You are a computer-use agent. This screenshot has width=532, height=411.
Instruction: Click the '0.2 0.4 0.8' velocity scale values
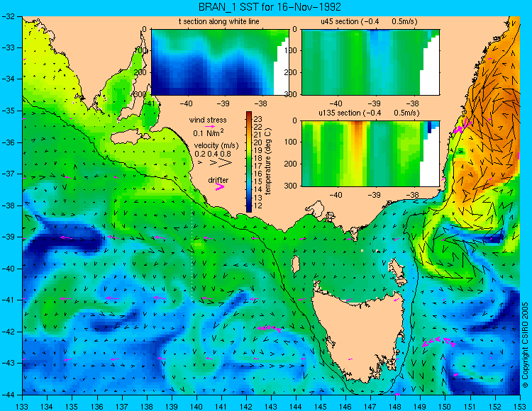coord(213,154)
